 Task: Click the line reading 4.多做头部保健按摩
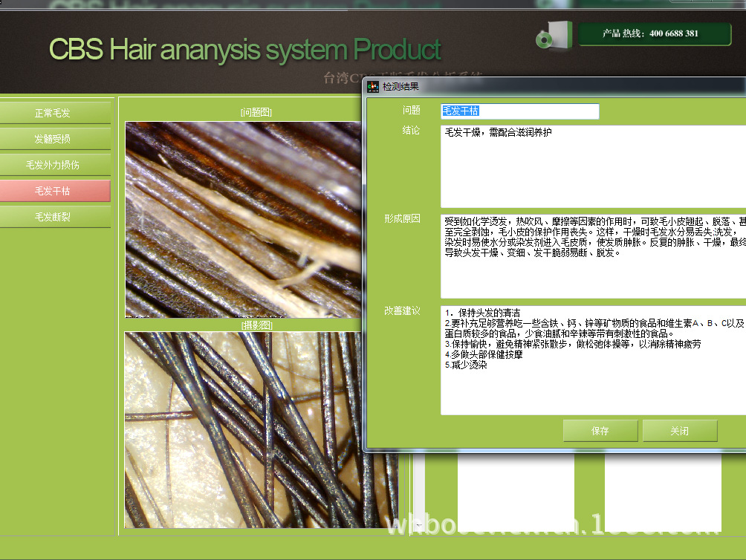(x=484, y=354)
